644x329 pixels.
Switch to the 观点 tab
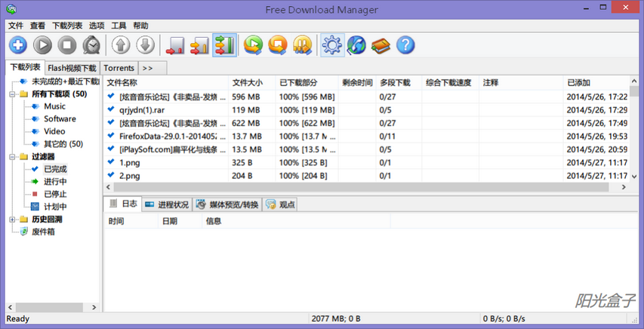coord(280,204)
